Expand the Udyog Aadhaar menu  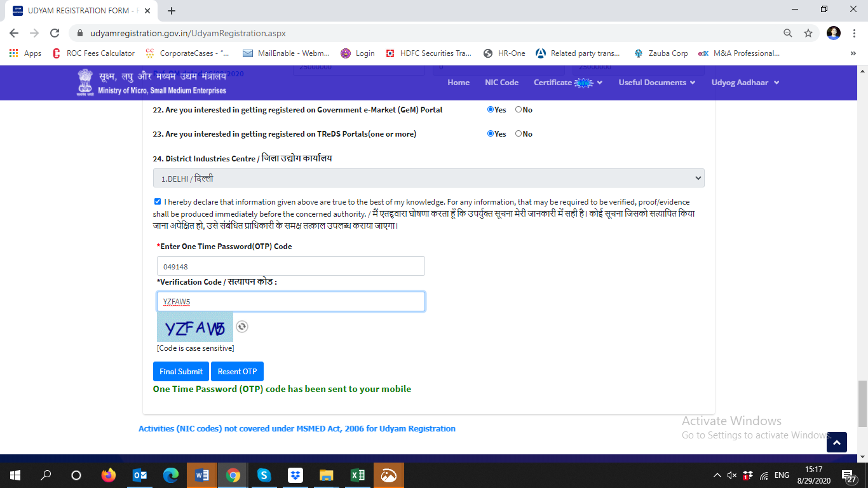745,83
